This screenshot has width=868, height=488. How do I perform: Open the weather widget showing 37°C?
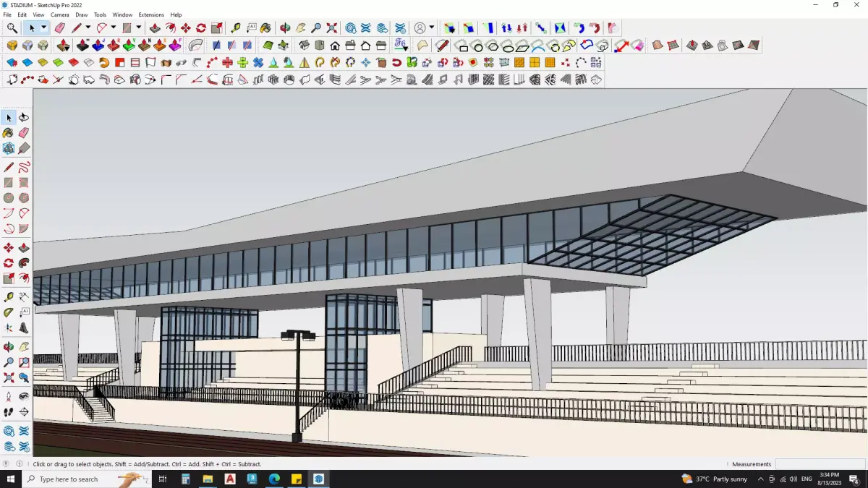(x=715, y=479)
